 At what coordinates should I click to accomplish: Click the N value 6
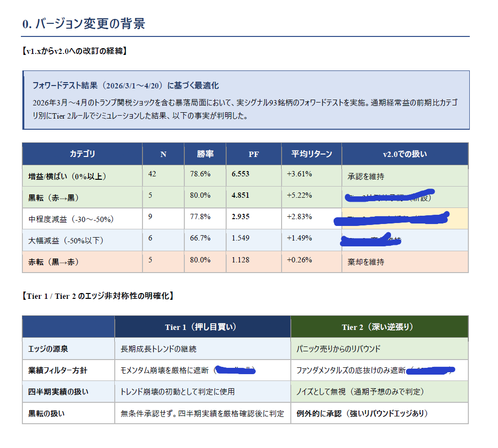150,238
